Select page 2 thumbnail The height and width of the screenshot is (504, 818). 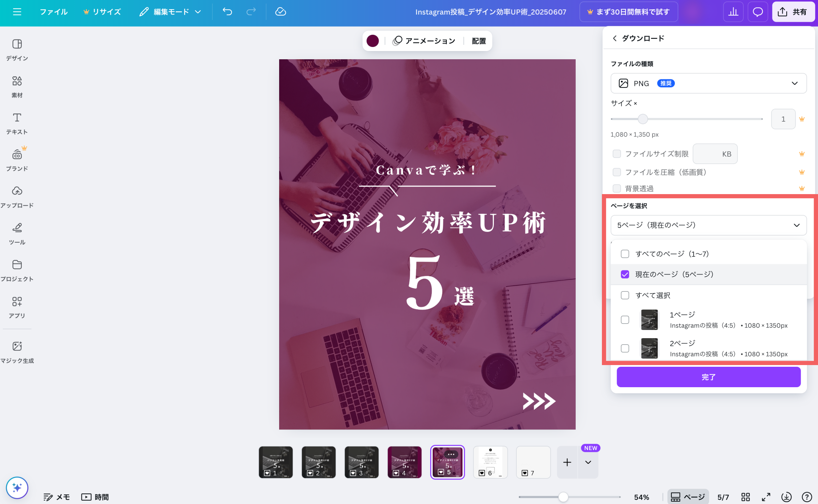[319, 462]
